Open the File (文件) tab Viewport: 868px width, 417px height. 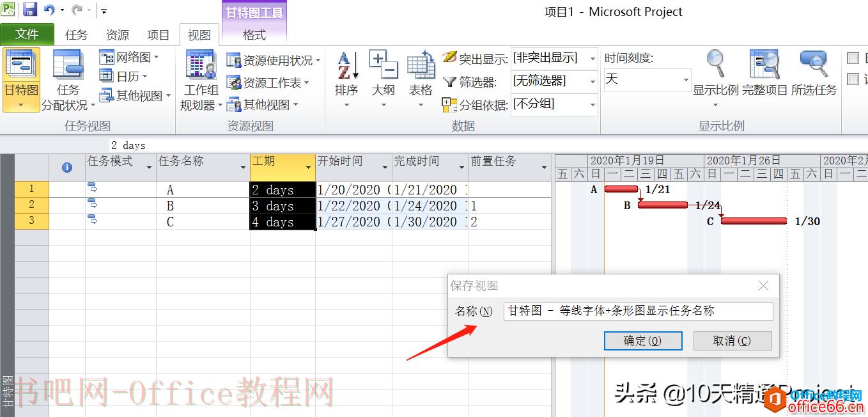(27, 35)
